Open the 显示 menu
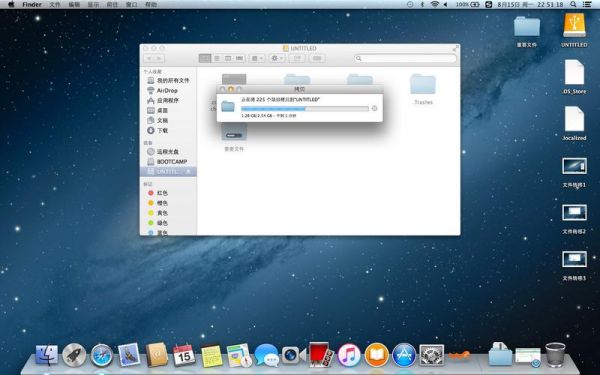Viewport: 600px width, 375px height. tap(93, 5)
